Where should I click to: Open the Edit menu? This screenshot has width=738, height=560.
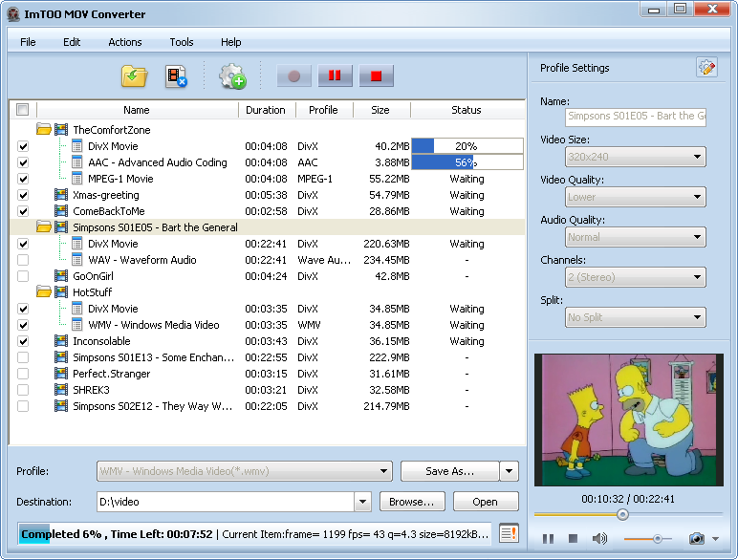(x=72, y=42)
